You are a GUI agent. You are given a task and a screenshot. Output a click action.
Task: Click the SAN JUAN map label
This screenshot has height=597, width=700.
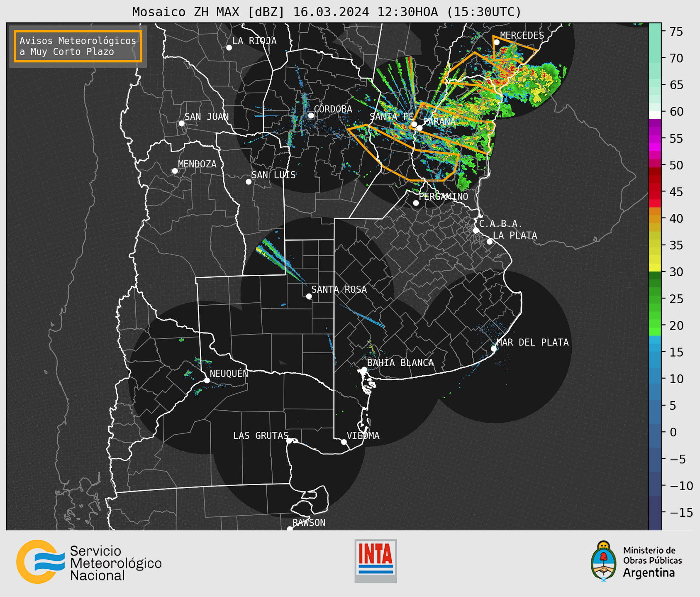tap(207, 117)
